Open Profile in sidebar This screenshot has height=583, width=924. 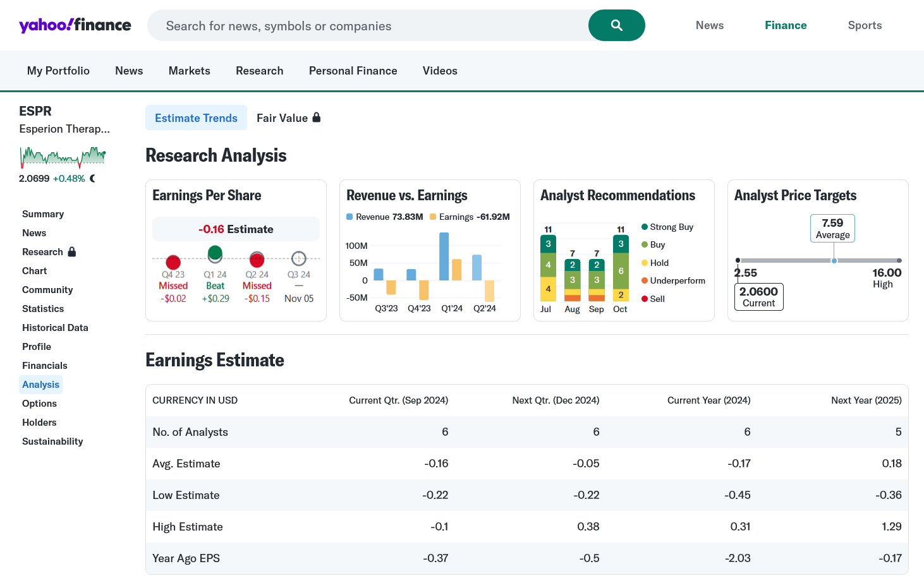pyautogui.click(x=37, y=347)
